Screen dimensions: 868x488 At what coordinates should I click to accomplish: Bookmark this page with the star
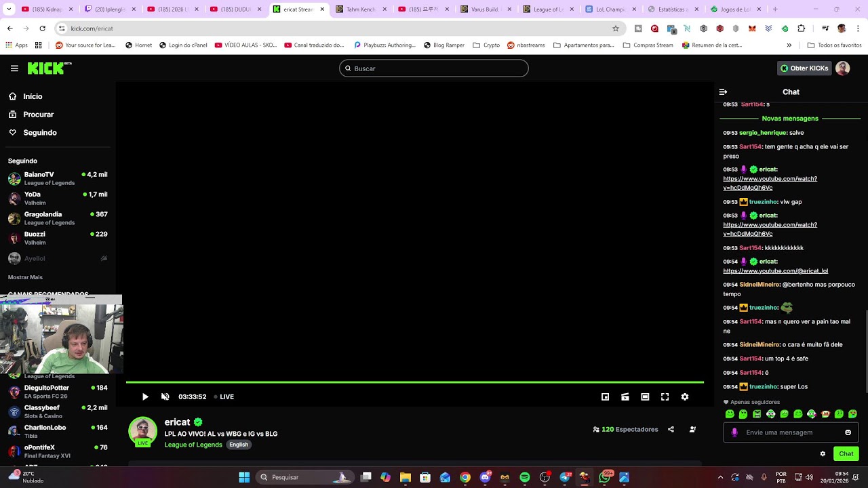[616, 28]
